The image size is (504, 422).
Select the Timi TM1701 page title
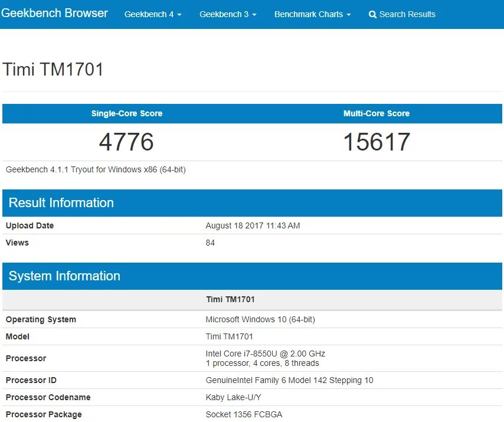[x=53, y=69]
